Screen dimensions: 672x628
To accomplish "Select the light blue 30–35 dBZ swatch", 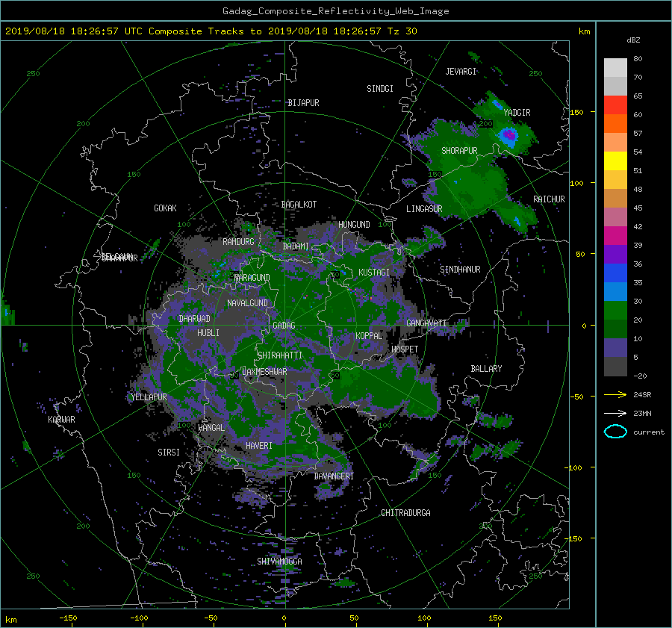I will click(615, 292).
